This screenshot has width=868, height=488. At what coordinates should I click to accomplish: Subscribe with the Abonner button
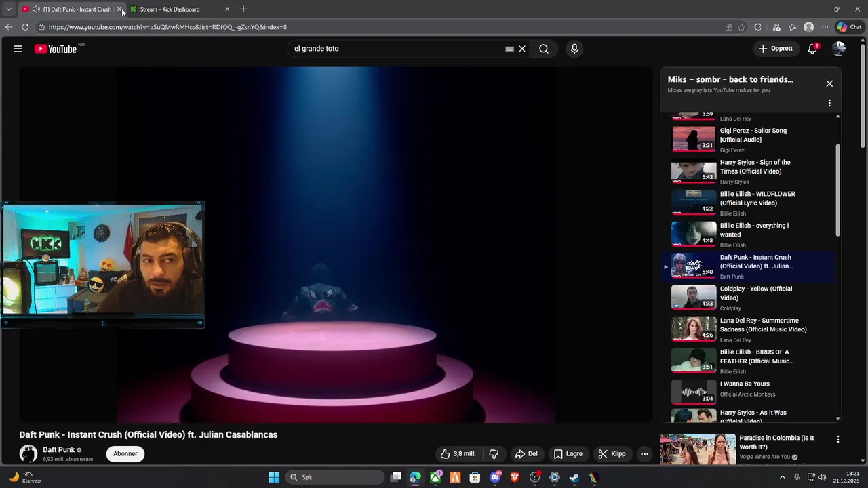coord(125,454)
